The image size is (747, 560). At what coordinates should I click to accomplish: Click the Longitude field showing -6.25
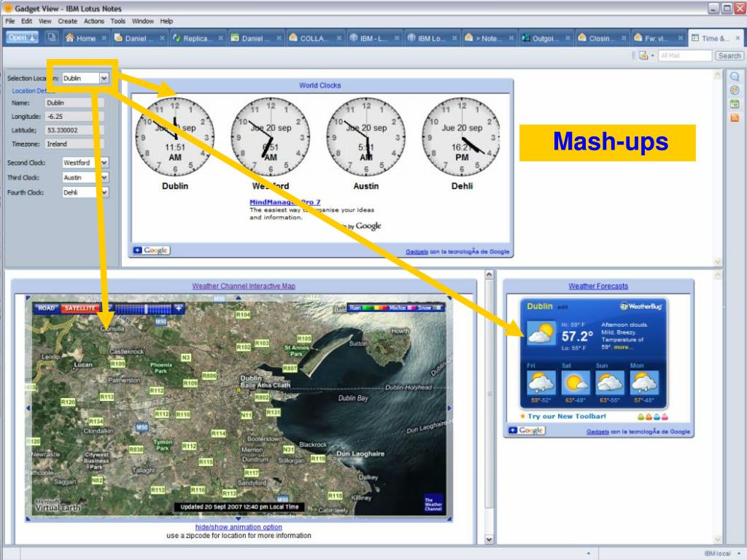click(x=74, y=116)
